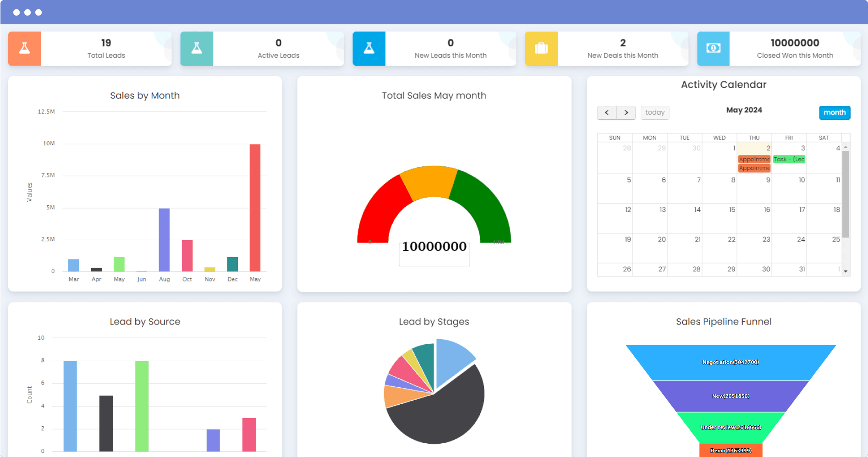
Task: Click the calendar scroll down arrow
Action: 846,272
